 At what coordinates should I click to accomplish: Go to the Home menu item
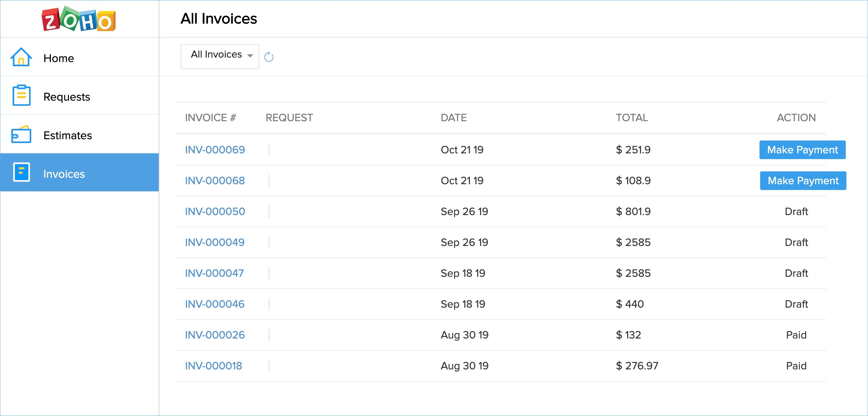59,58
